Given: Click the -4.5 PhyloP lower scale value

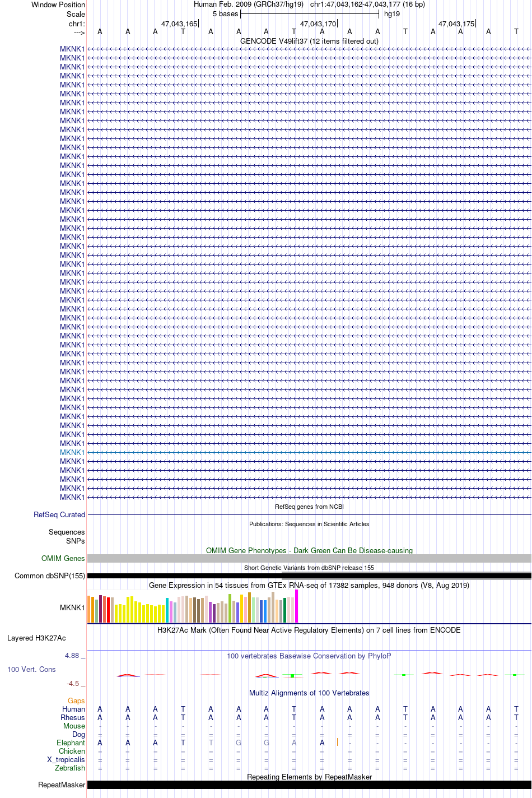Looking at the screenshot, I should click(x=73, y=683).
